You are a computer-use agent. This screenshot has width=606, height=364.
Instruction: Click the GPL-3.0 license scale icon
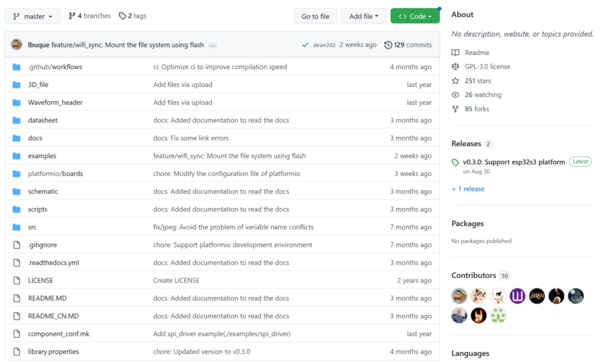(456, 66)
